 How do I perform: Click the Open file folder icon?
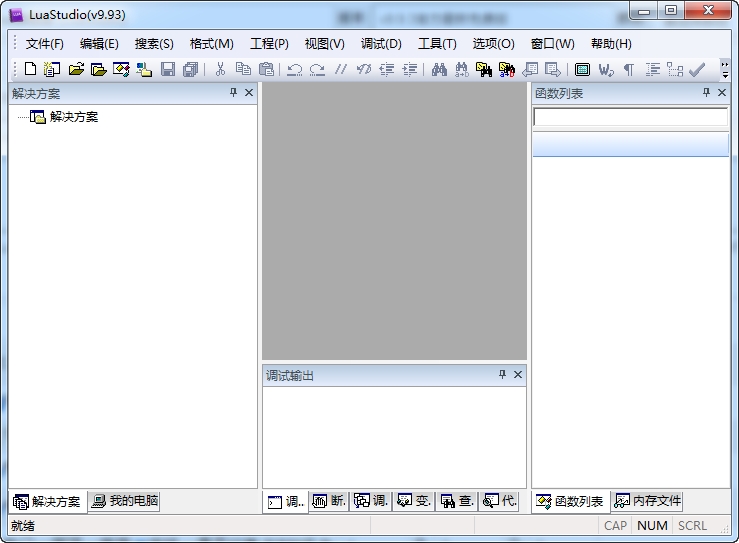(x=76, y=69)
